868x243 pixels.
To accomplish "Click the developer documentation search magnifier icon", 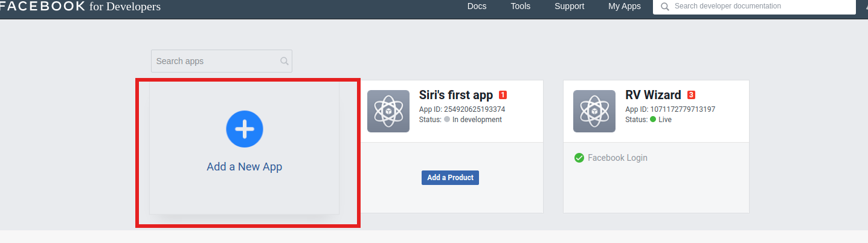I will [x=665, y=7].
